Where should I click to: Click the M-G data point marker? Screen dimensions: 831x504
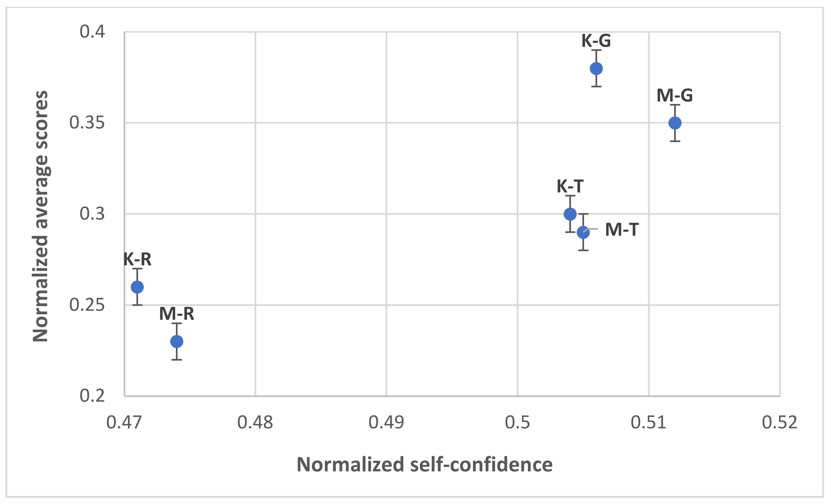675,123
